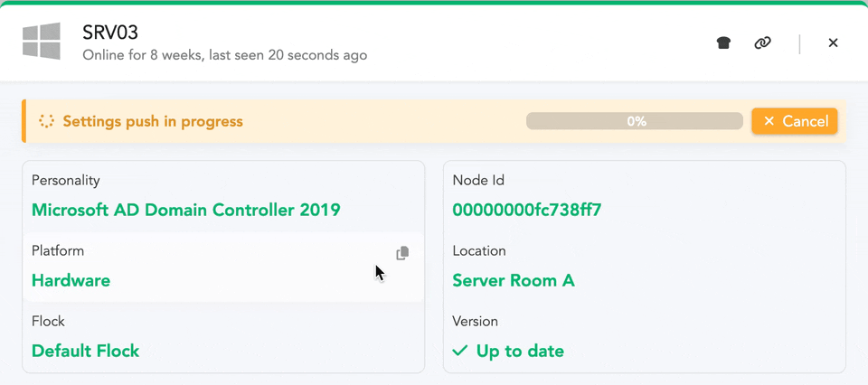The image size is (868, 385).
Task: Click the Up to date version status
Action: point(520,351)
